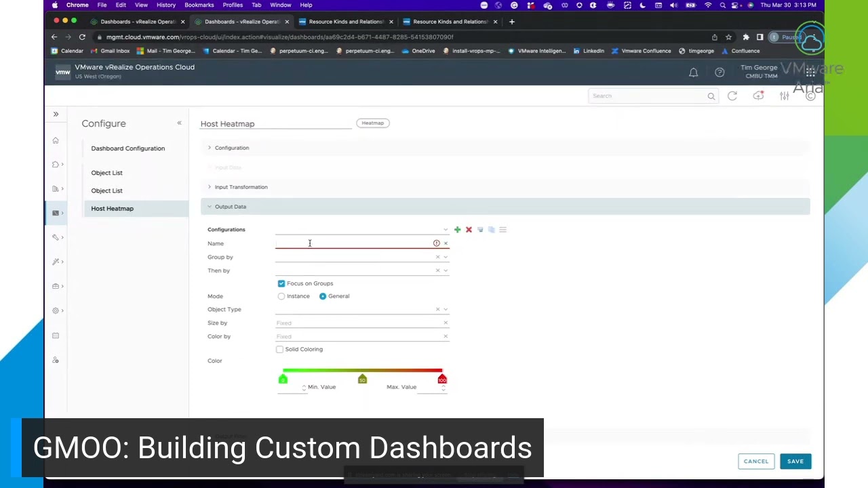Click the clone configuration icon
This screenshot has width=868, height=488.
[x=492, y=230]
